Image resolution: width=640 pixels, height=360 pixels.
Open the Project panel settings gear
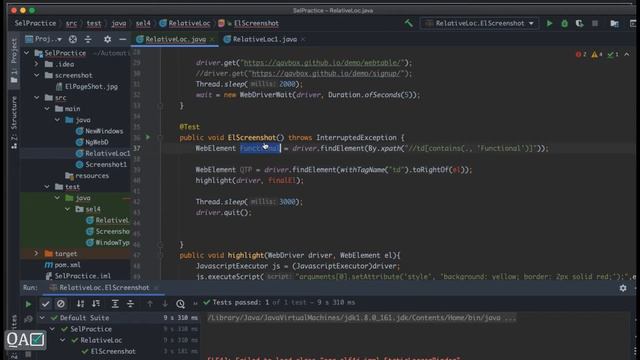point(107,39)
